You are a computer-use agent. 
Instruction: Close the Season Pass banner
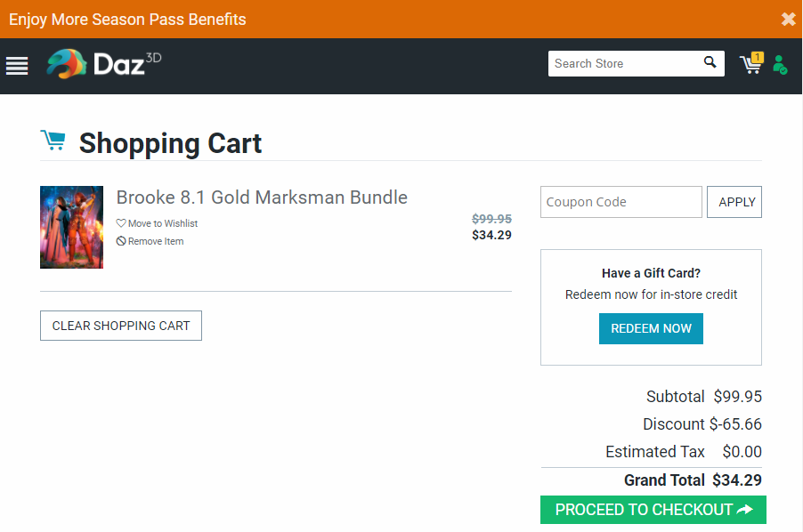coord(788,19)
